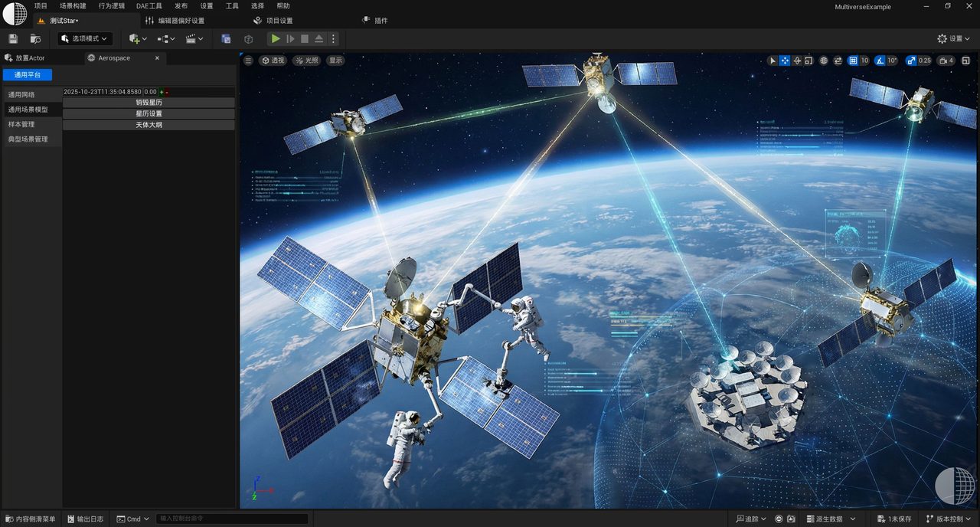Choose the select arrow tool in viewport
The height and width of the screenshot is (527, 980).
773,61
